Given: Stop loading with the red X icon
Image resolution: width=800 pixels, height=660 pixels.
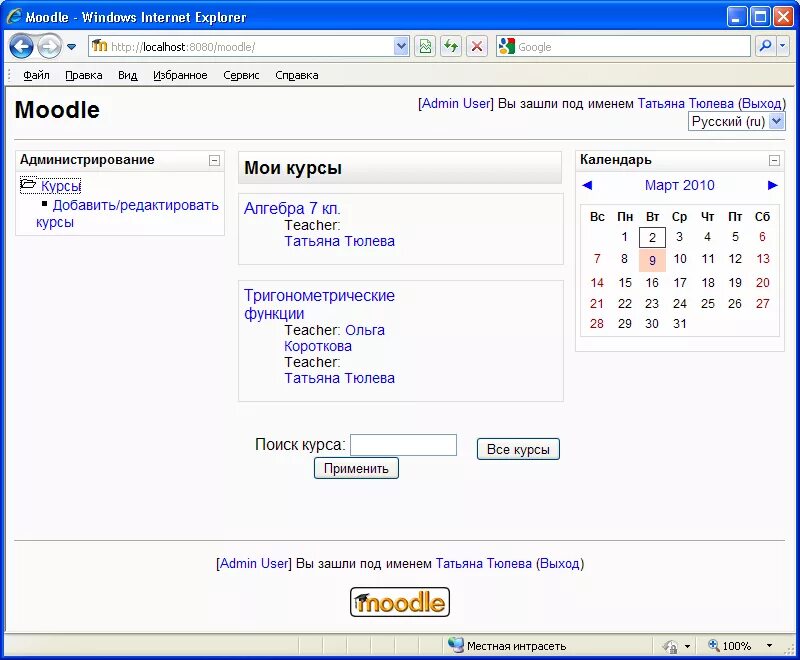Looking at the screenshot, I should coord(477,47).
